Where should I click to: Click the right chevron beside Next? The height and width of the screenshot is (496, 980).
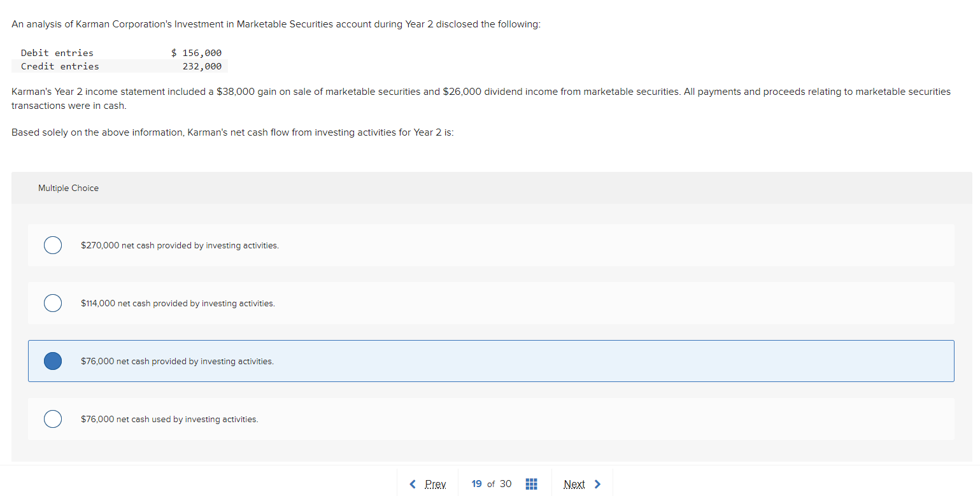[597, 485]
